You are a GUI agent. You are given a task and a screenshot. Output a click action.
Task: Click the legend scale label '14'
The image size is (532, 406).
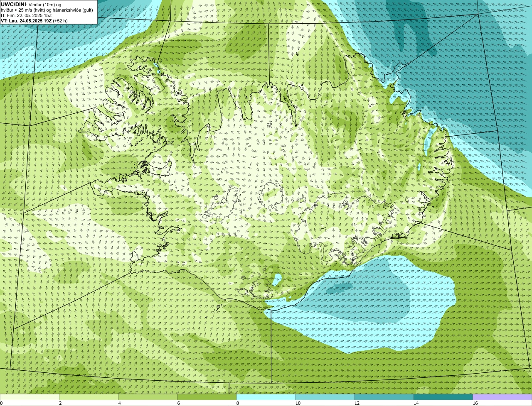point(416,403)
